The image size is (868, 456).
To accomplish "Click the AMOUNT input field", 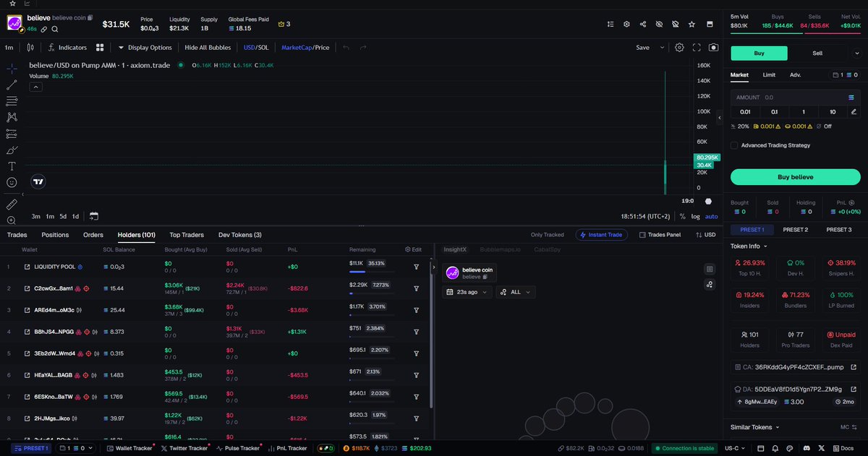I will [x=796, y=97].
